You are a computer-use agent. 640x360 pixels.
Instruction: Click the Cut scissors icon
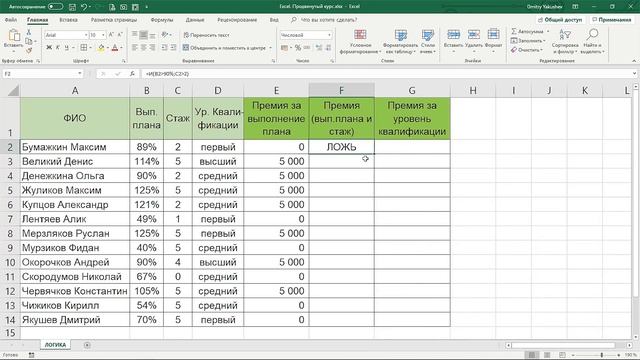tap(29, 32)
